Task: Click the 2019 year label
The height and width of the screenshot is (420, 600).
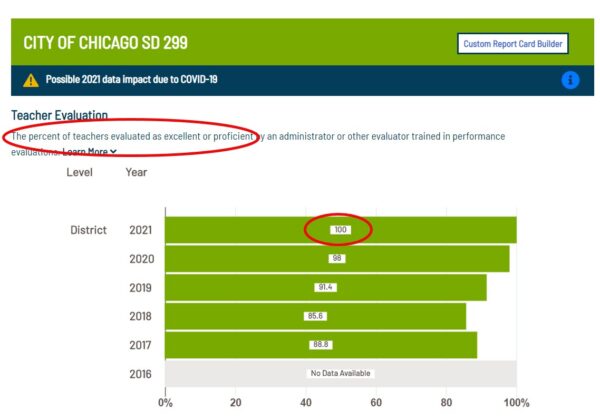Action: pos(140,288)
